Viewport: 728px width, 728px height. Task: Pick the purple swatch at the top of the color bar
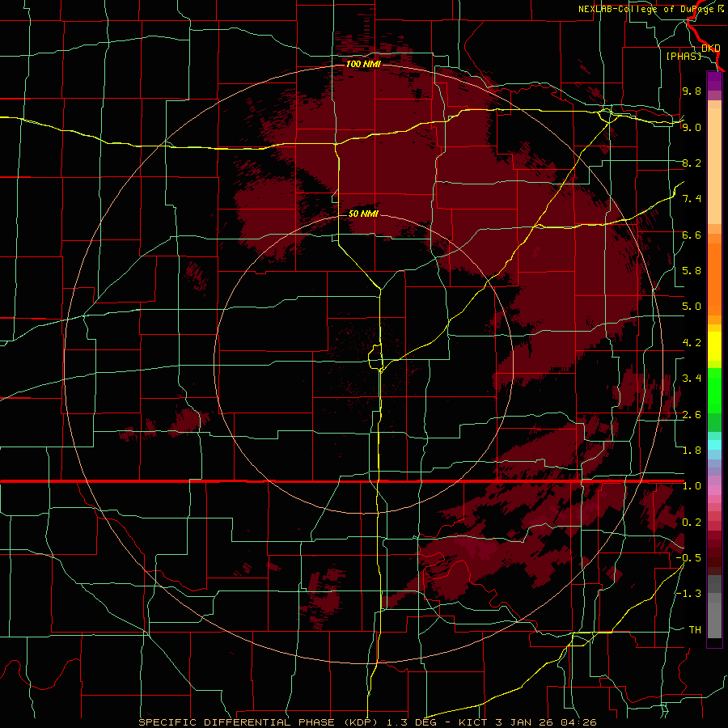click(x=714, y=82)
